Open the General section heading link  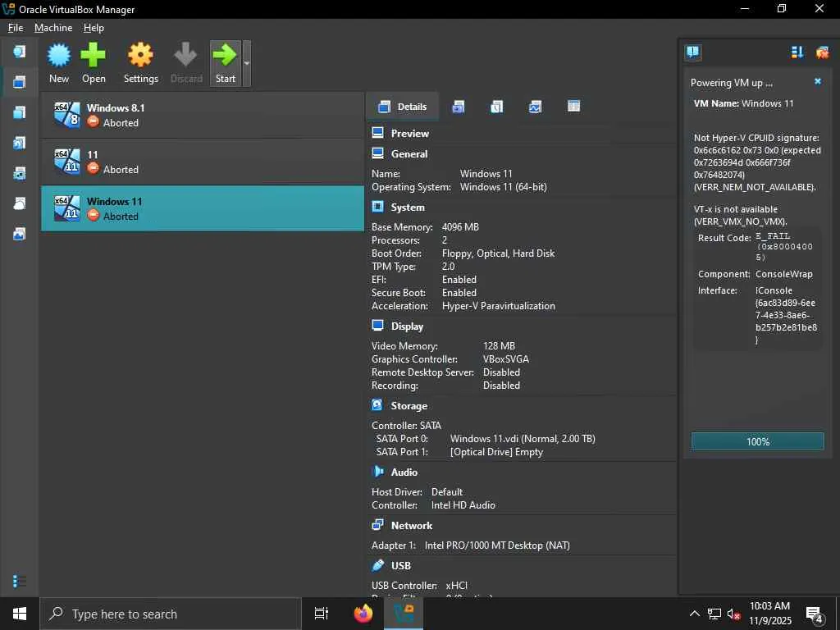tap(409, 153)
